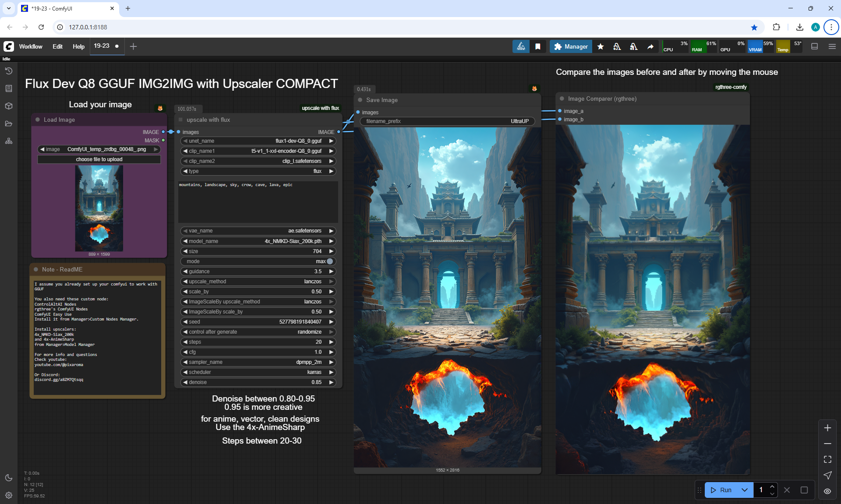Click the Manager puzzle button
This screenshot has height=504, width=841.
point(571,46)
